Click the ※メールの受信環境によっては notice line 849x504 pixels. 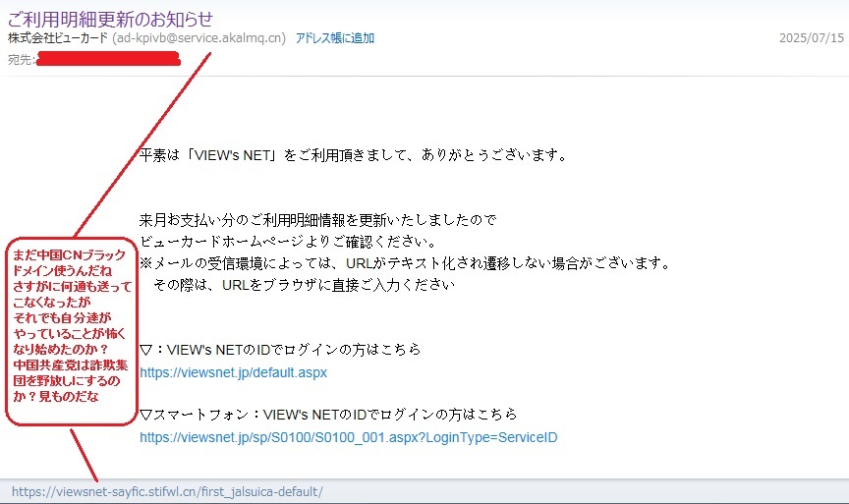(x=406, y=263)
